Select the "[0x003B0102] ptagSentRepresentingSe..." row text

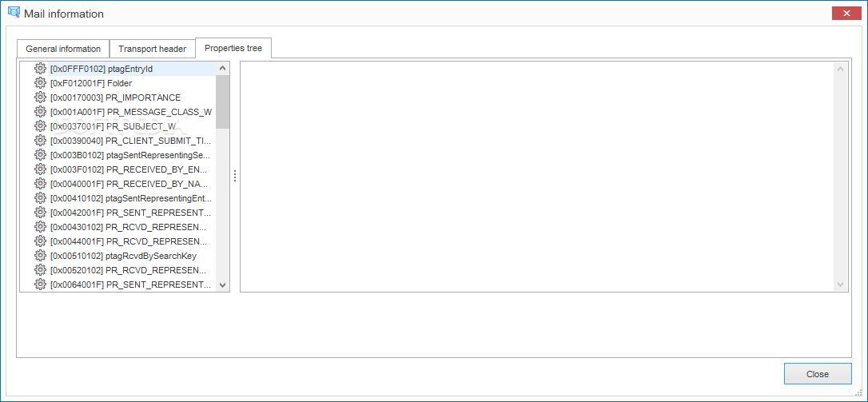tap(130, 155)
